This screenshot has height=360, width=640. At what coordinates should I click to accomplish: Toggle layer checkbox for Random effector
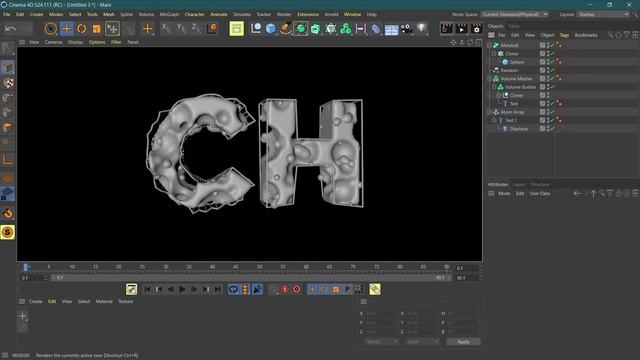coord(542,70)
